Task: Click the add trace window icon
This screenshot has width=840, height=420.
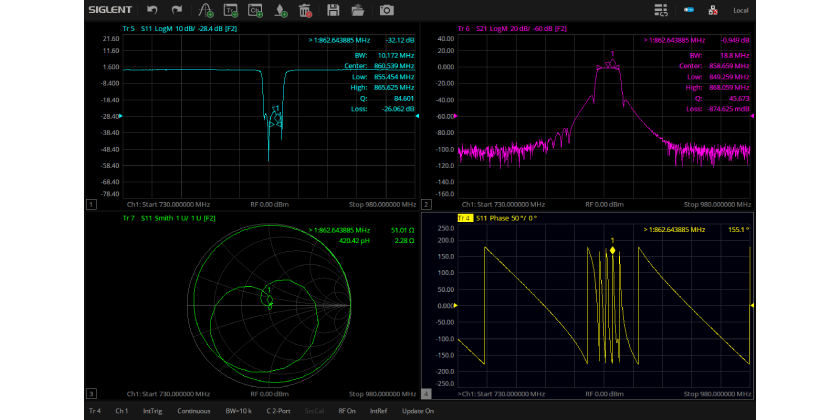Action: tap(231, 10)
